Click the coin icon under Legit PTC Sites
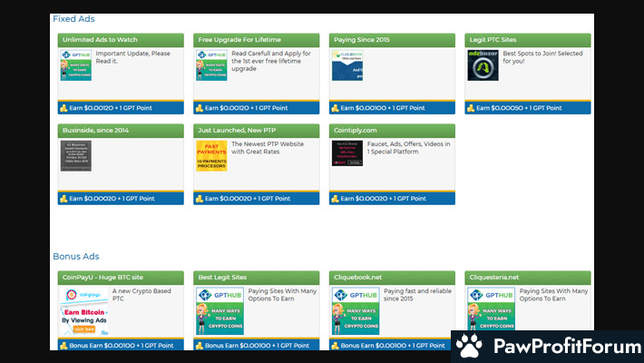Image resolution: width=644 pixels, height=363 pixels. click(x=472, y=108)
